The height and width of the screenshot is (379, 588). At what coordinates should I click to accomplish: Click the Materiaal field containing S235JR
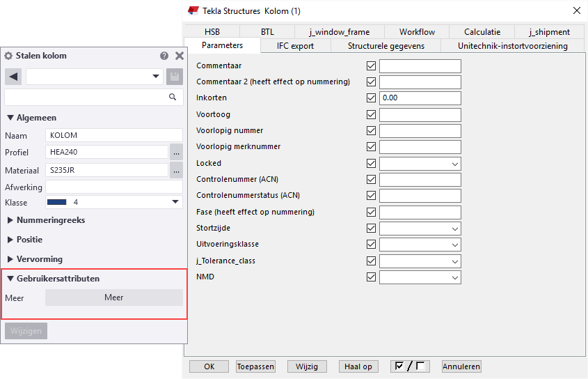(107, 170)
